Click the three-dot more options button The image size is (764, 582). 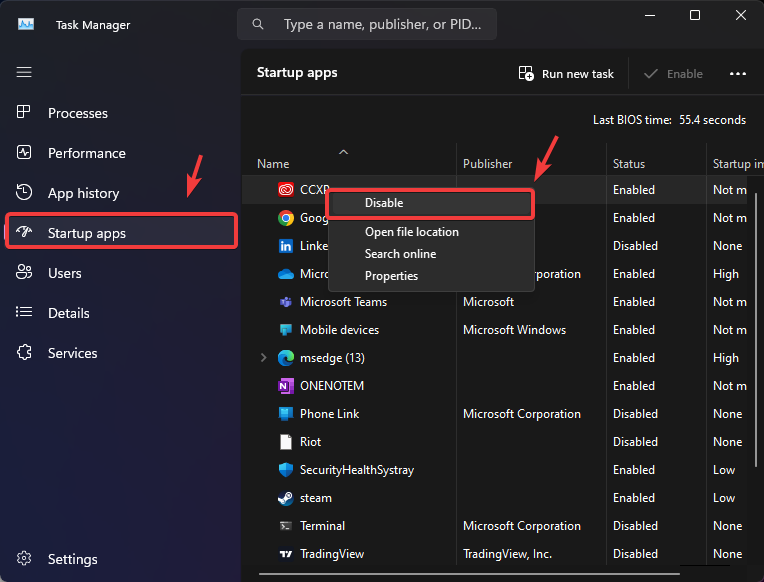(738, 74)
